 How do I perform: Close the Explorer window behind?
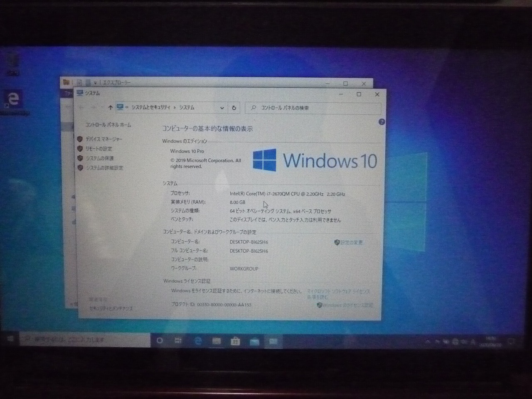364,84
